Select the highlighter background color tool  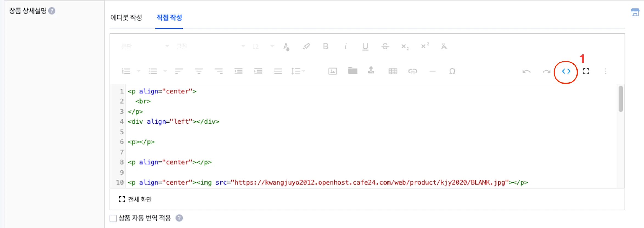pos(306,46)
